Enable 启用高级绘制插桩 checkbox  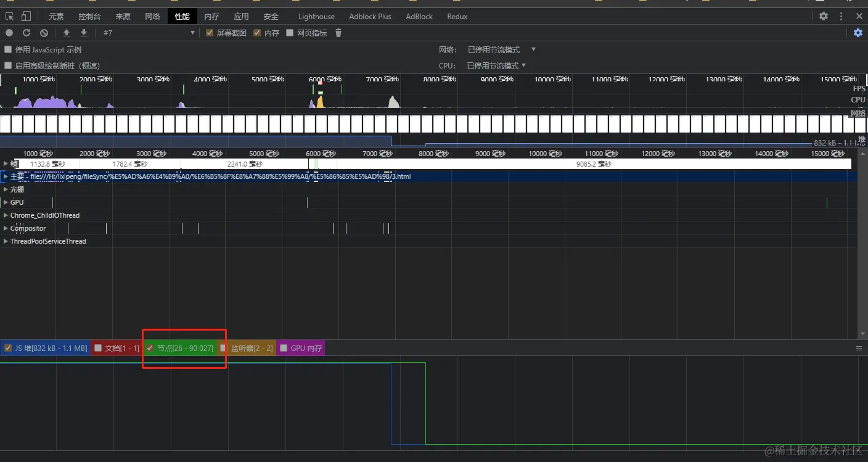click(8, 65)
